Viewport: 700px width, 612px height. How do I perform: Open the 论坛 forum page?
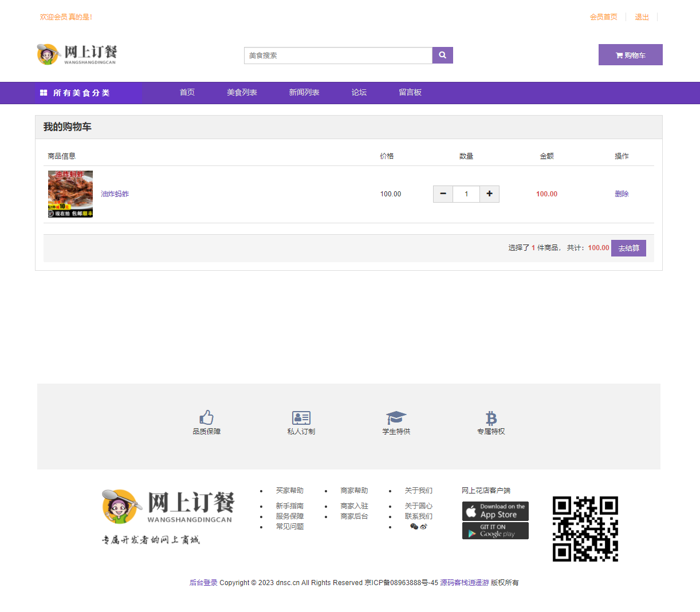[359, 92]
